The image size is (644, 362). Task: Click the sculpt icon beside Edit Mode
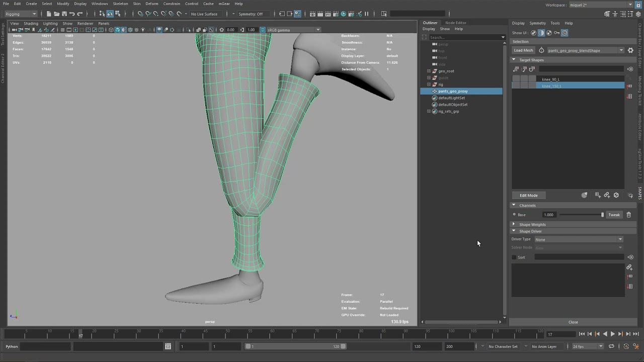coord(584,195)
